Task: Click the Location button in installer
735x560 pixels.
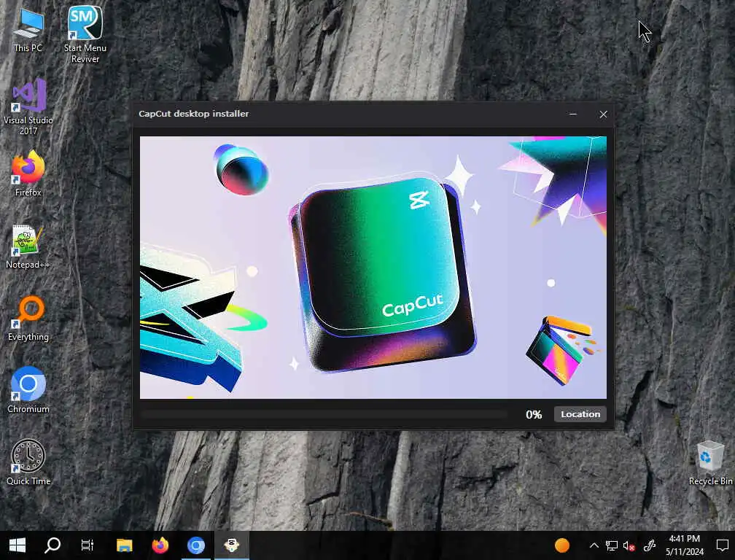Action: click(x=580, y=414)
